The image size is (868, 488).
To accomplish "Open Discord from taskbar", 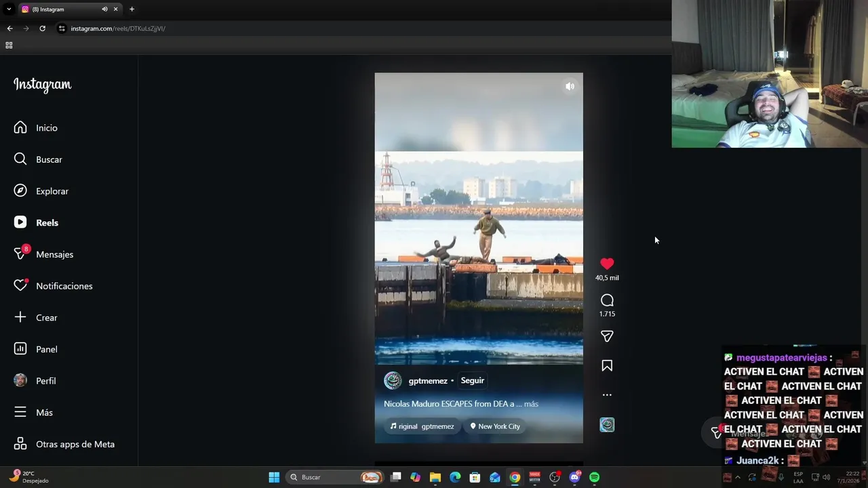I will pyautogui.click(x=574, y=477).
